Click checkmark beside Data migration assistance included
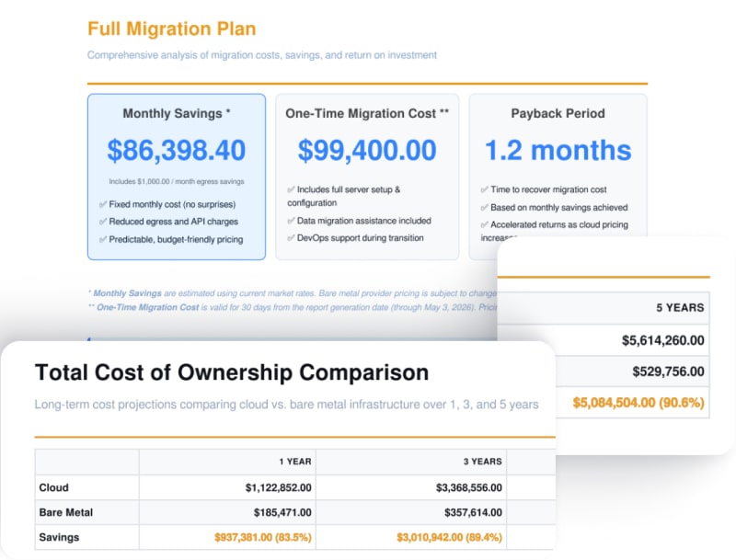Screen dimensions: 736x560 pyautogui.click(x=291, y=221)
